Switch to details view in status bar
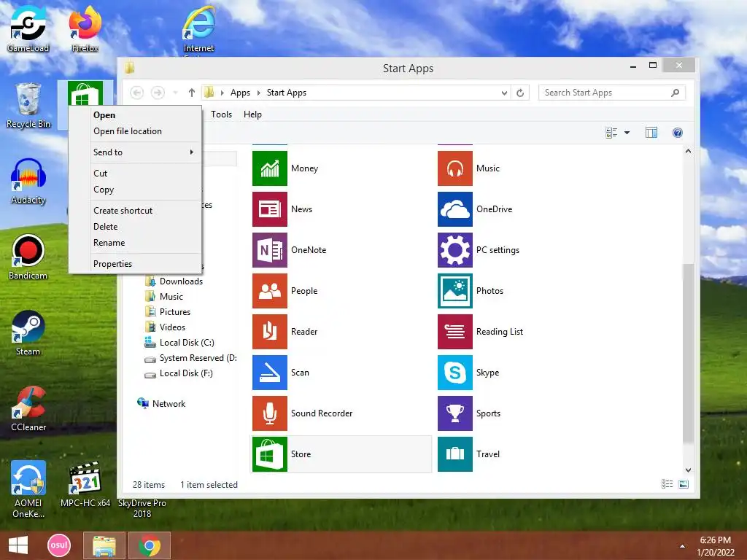This screenshot has width=747, height=560. [x=667, y=484]
